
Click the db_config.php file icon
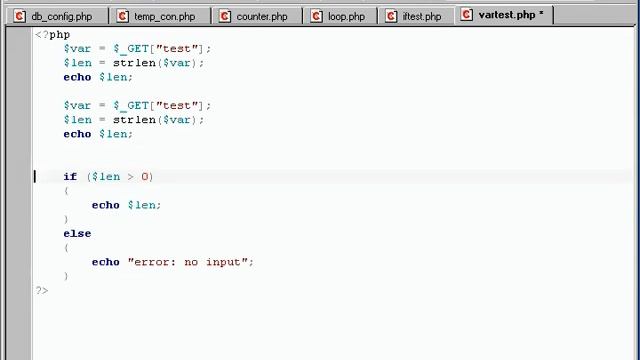[x=19, y=16]
